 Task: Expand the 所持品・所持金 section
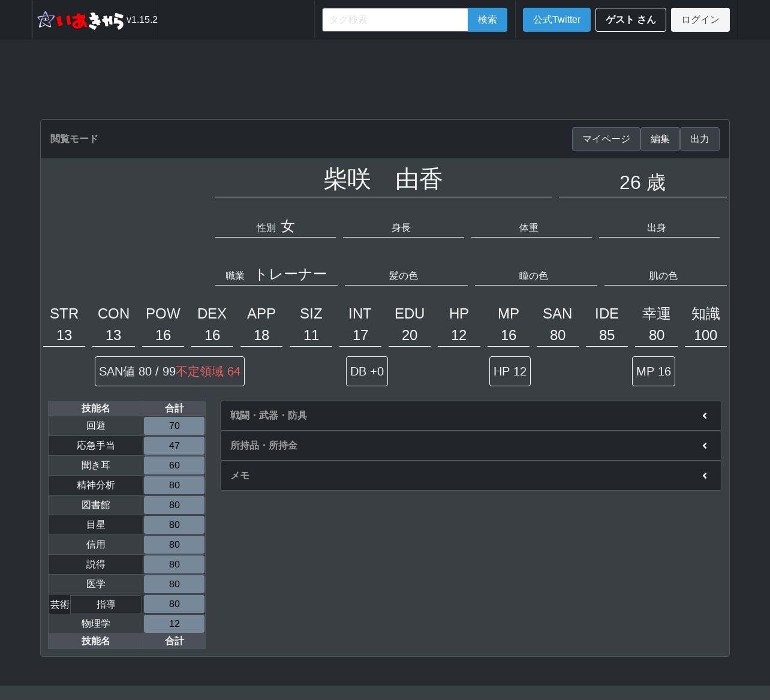click(x=471, y=446)
